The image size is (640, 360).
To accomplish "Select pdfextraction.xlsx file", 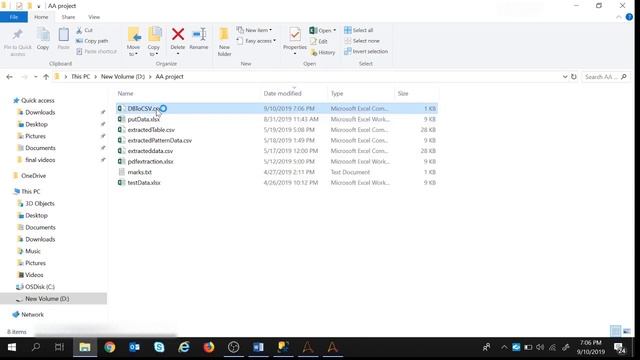I will click(277, 162).
